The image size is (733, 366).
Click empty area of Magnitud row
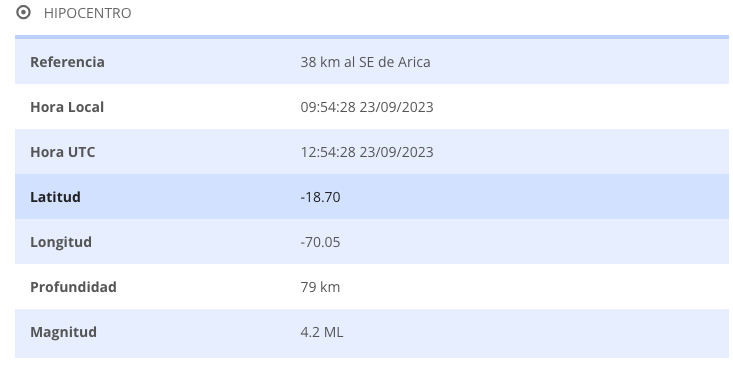[533, 332]
